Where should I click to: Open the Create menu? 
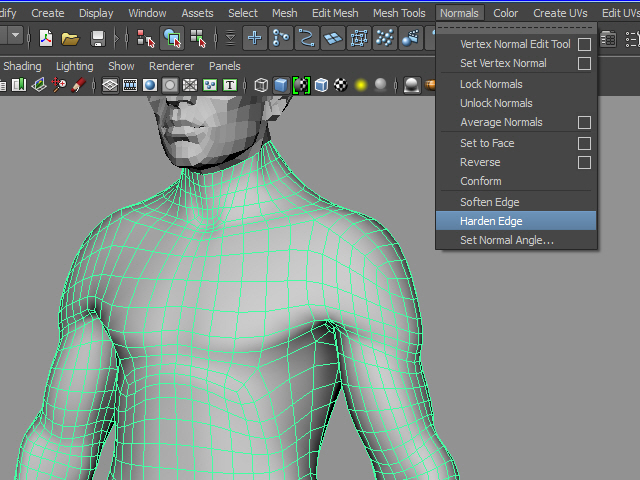48,13
